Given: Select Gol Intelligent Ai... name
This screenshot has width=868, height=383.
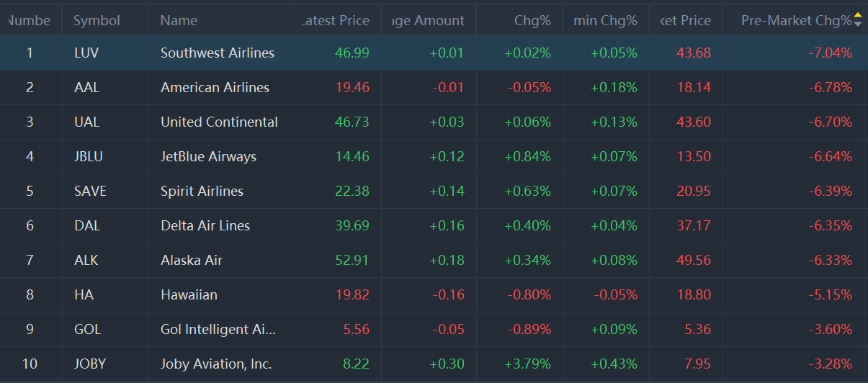Looking at the screenshot, I should click(218, 329).
